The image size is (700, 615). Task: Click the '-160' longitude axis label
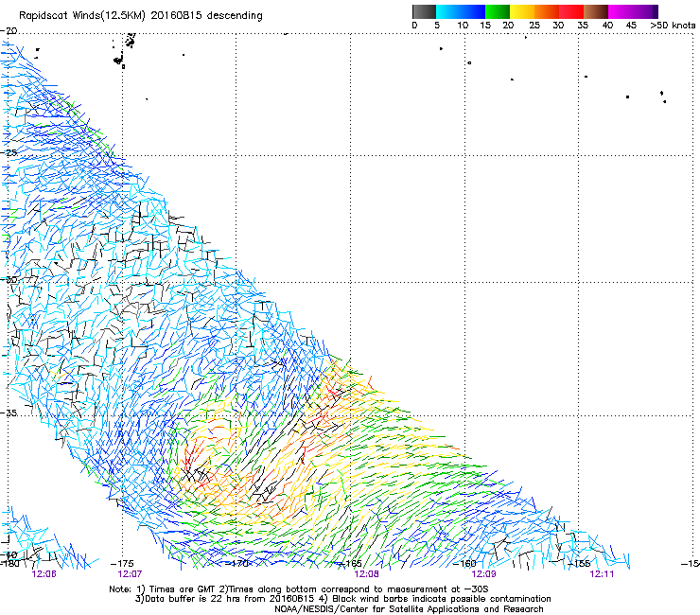(464, 563)
